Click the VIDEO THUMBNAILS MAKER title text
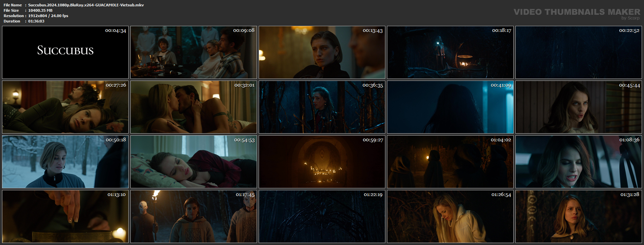The width and height of the screenshot is (644, 245). point(577,12)
